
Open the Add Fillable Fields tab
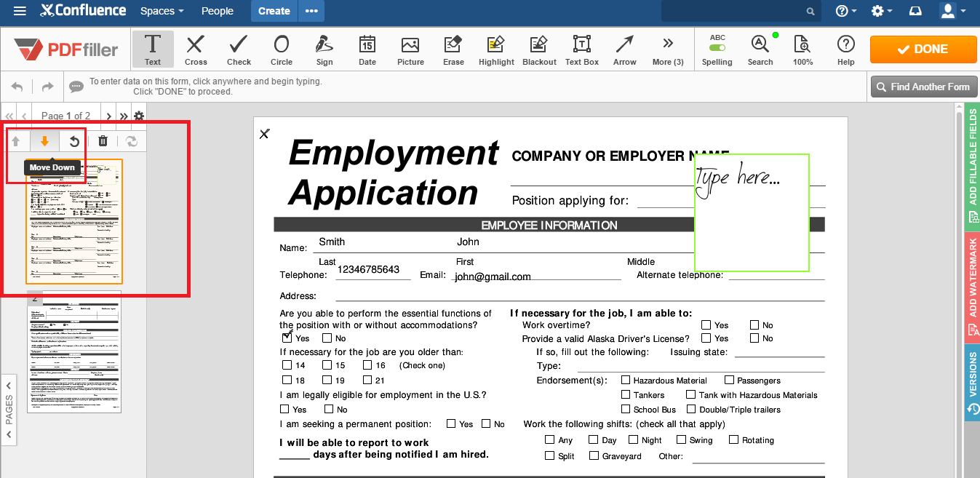pyautogui.click(x=973, y=166)
